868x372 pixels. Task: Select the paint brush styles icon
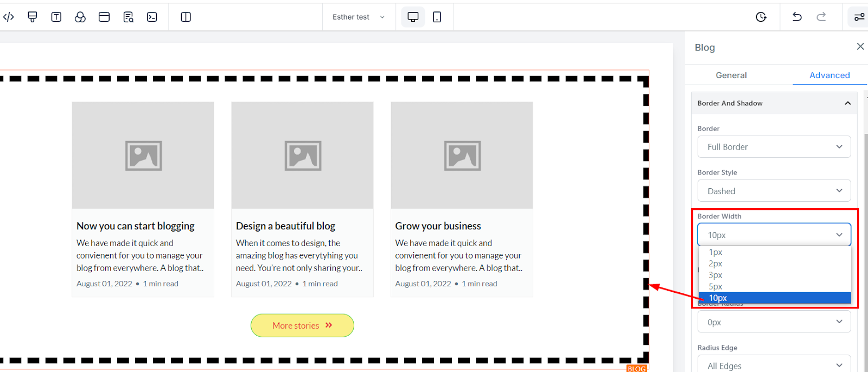point(33,17)
